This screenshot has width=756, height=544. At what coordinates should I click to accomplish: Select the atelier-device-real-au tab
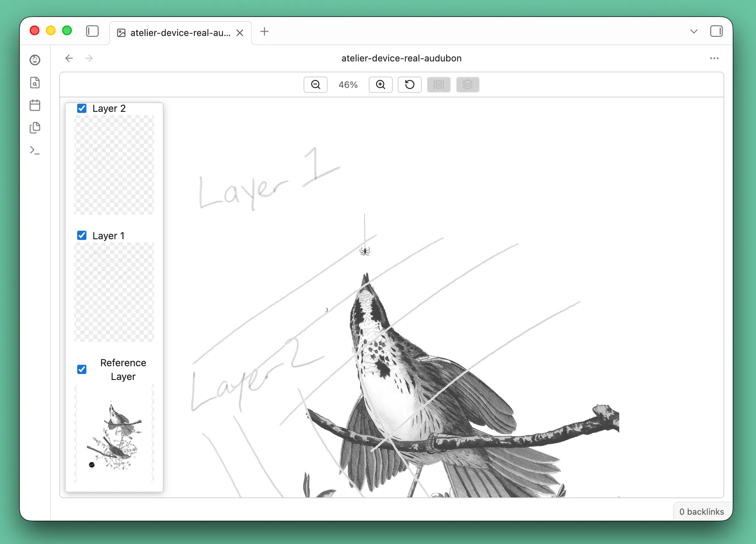click(x=181, y=33)
